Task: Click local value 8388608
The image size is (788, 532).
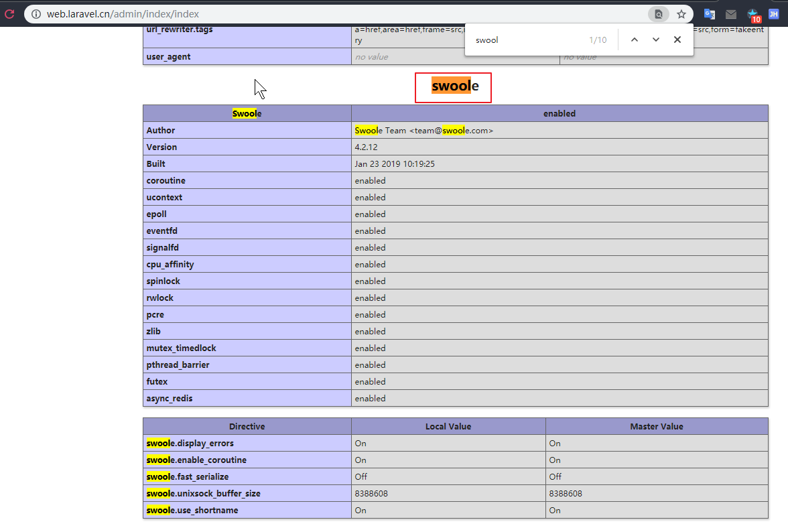Action: coord(371,493)
